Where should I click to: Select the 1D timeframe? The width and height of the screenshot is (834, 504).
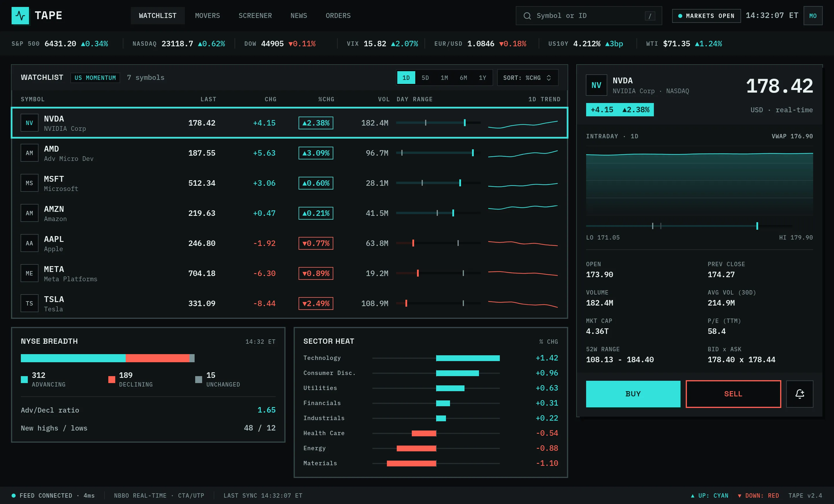[406, 78]
